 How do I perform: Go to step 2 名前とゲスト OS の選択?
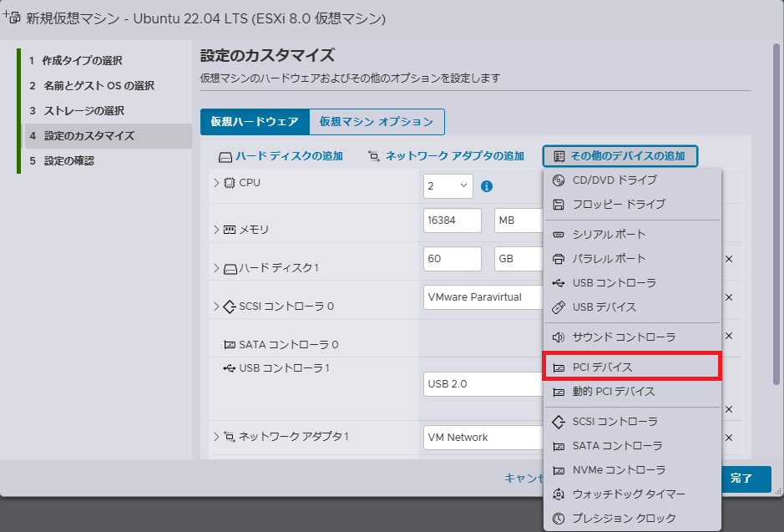[92, 86]
